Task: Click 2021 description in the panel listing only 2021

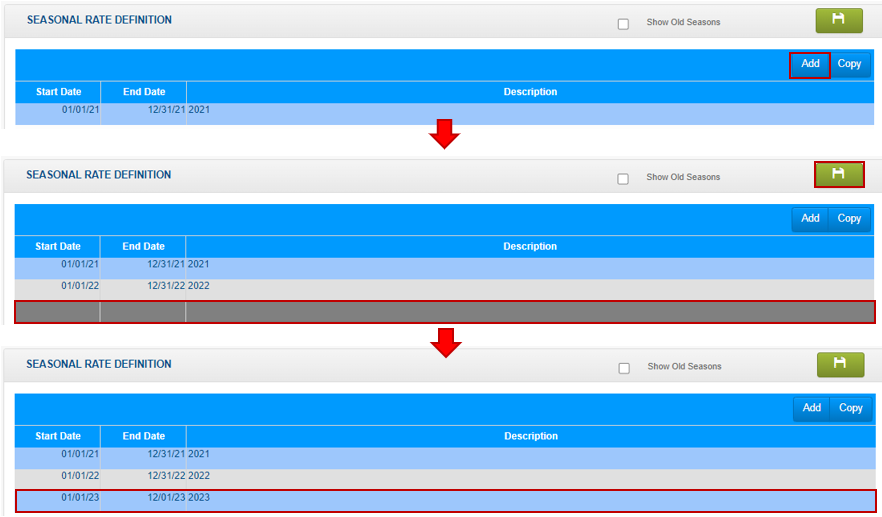Action: click(x=199, y=110)
